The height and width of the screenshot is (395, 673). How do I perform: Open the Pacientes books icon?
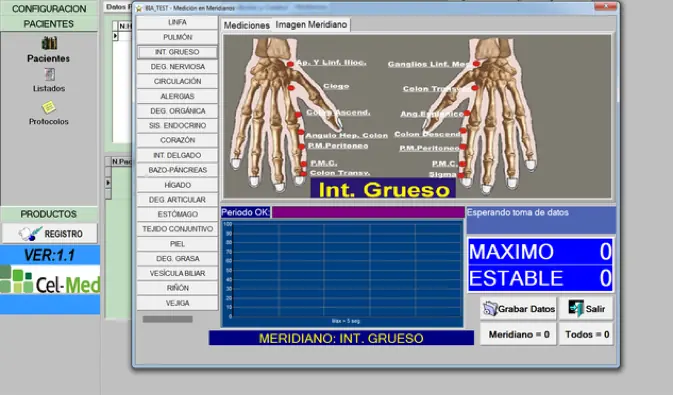coord(49,43)
